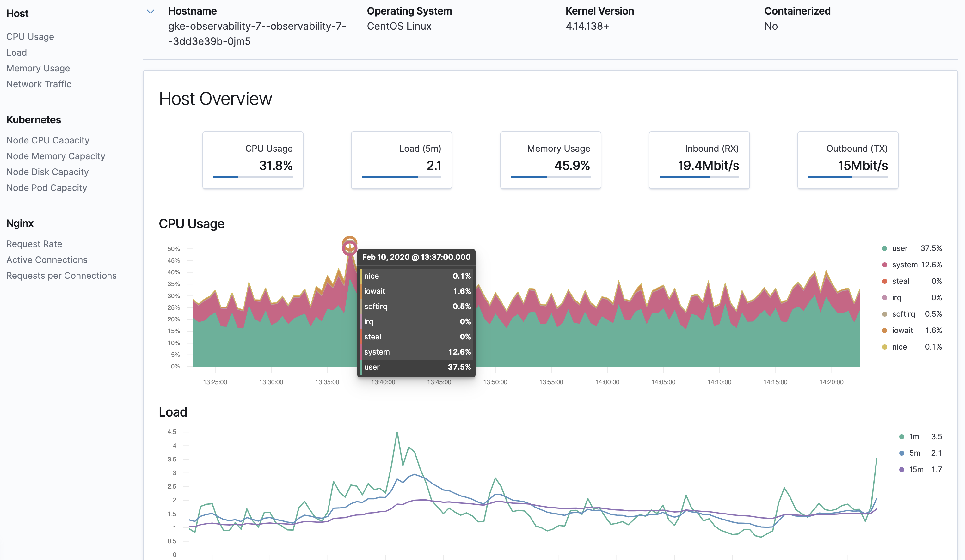The height and width of the screenshot is (560, 965).
Task: Select the Node Pod Capacity link
Action: tap(46, 187)
